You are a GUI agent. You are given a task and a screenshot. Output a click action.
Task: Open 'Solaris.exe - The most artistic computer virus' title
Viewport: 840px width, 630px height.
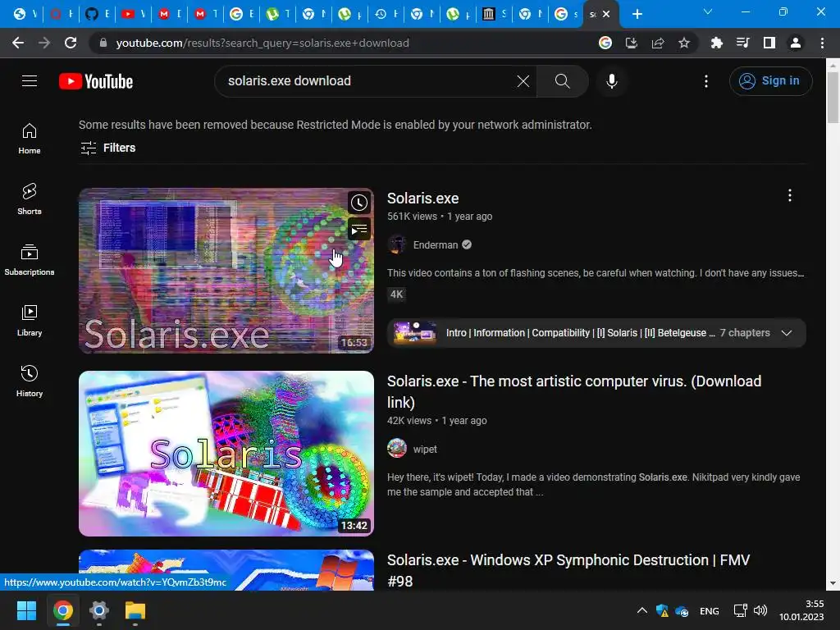(x=574, y=391)
